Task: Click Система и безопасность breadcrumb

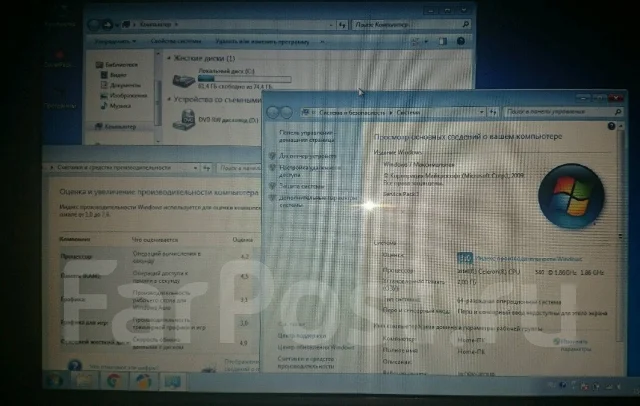Action: tap(352, 112)
